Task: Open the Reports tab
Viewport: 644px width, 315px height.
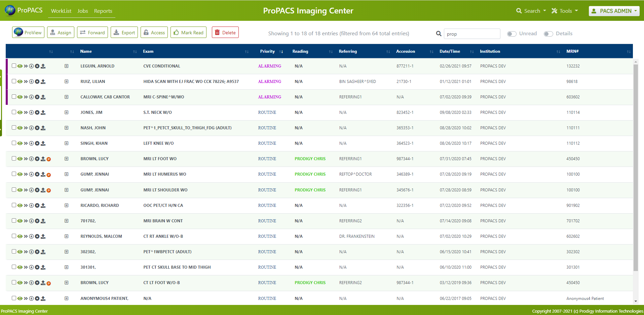Action: click(103, 11)
